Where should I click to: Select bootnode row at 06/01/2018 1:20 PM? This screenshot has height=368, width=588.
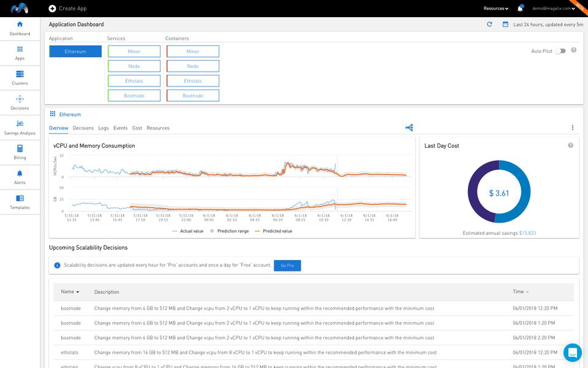click(x=314, y=323)
